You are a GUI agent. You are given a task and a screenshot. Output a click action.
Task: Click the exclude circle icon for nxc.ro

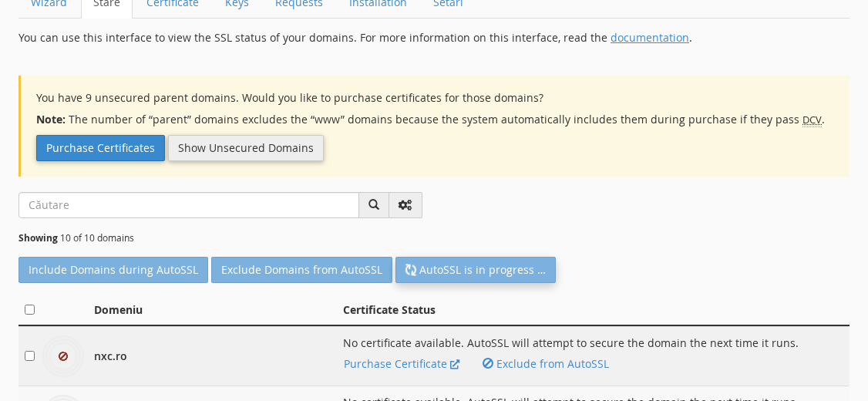click(488, 363)
